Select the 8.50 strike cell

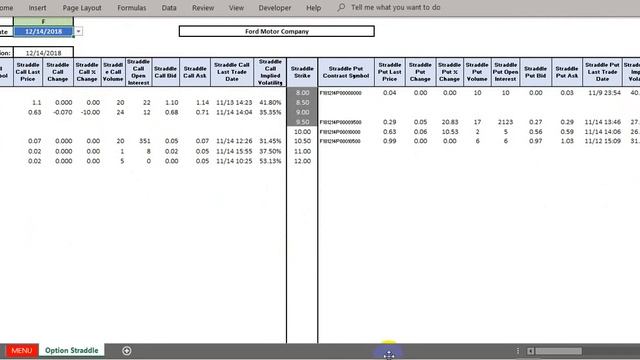[x=302, y=102]
